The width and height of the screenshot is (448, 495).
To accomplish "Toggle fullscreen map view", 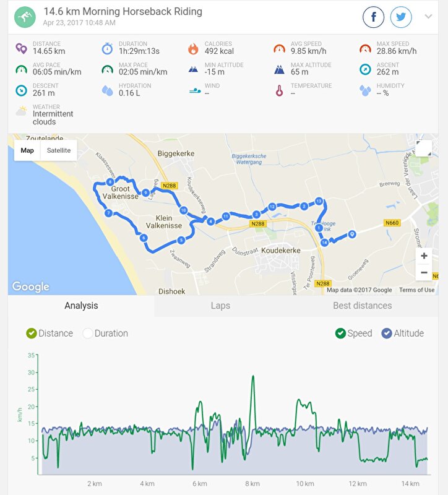I will (x=424, y=148).
